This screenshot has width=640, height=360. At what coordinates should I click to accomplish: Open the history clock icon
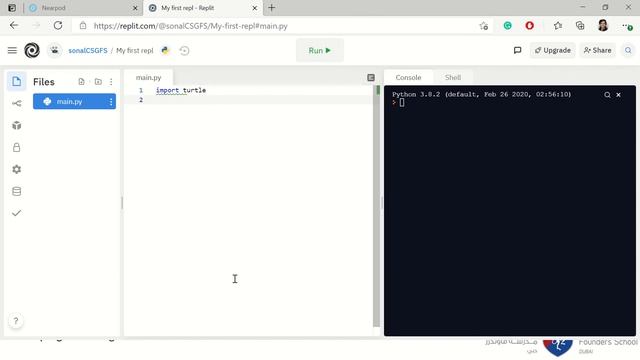[184, 51]
